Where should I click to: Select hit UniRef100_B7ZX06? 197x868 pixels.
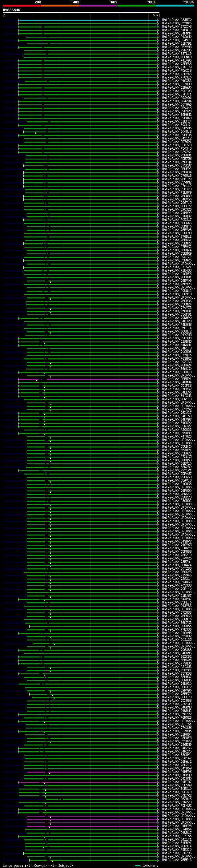(x=177, y=26)
